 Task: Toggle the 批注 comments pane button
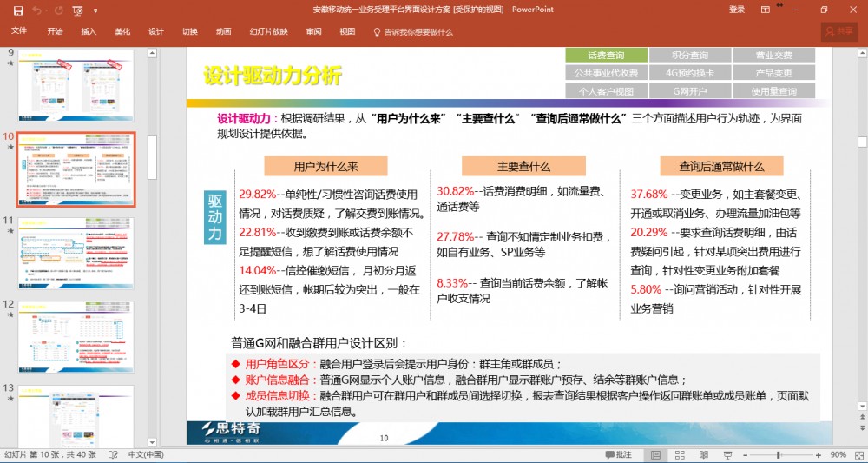[x=619, y=454]
